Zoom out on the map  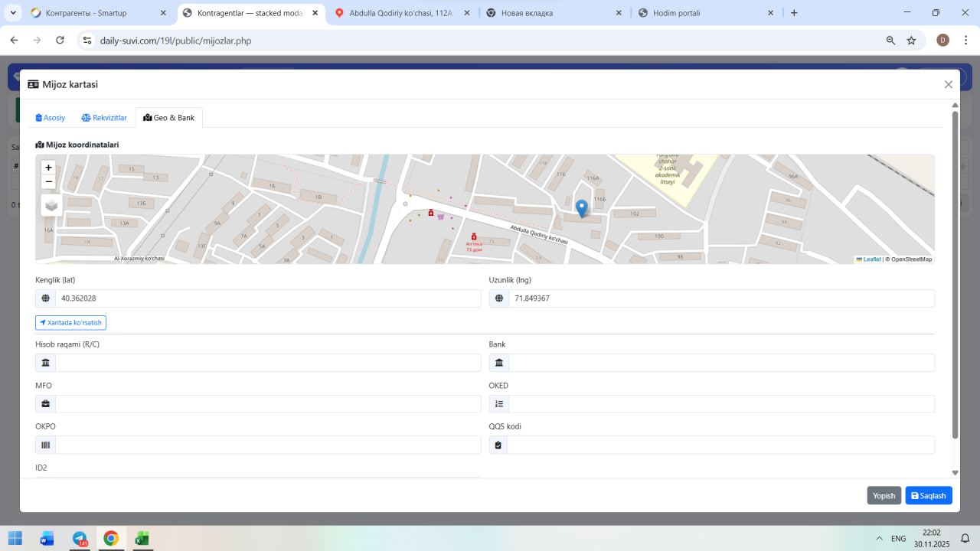(x=49, y=181)
